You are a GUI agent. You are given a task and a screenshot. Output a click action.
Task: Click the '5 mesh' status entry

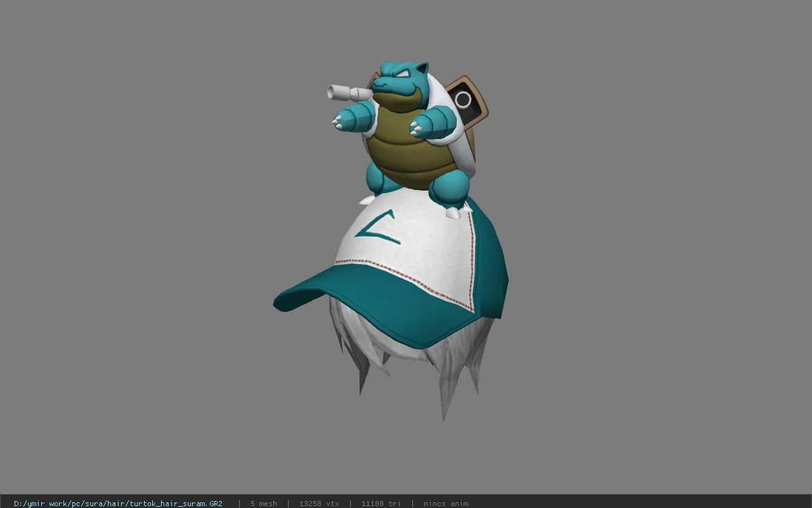tap(264, 504)
